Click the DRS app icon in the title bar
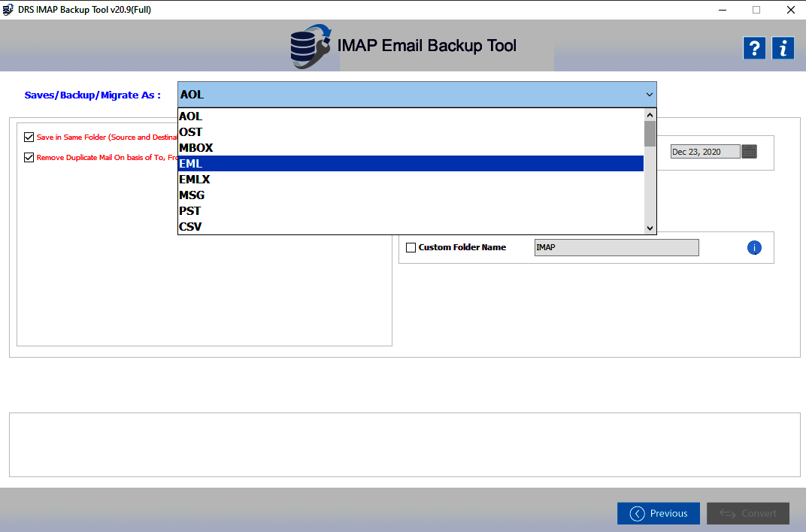This screenshot has width=806, height=532. (x=8, y=10)
